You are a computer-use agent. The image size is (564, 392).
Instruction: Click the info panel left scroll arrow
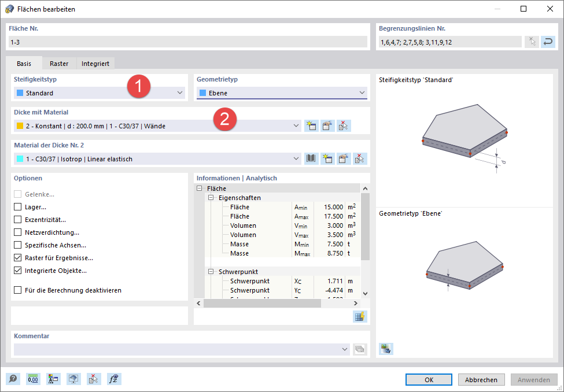198,303
